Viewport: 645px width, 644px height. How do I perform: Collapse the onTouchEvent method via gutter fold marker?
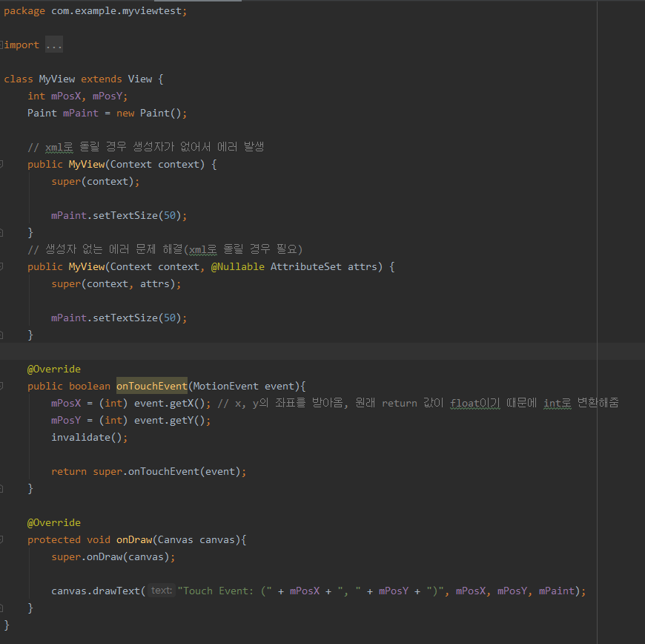point(1,387)
